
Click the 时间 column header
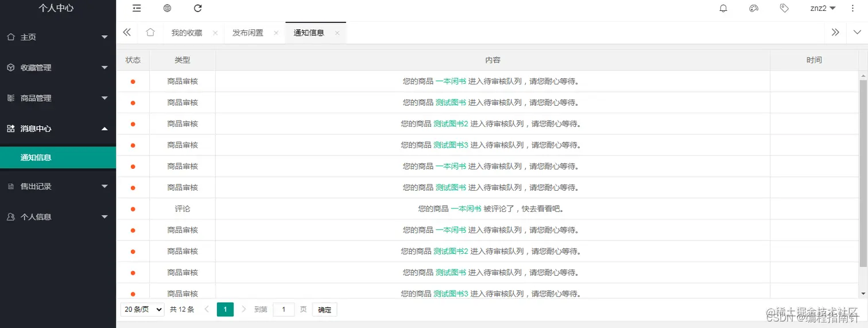pos(814,60)
